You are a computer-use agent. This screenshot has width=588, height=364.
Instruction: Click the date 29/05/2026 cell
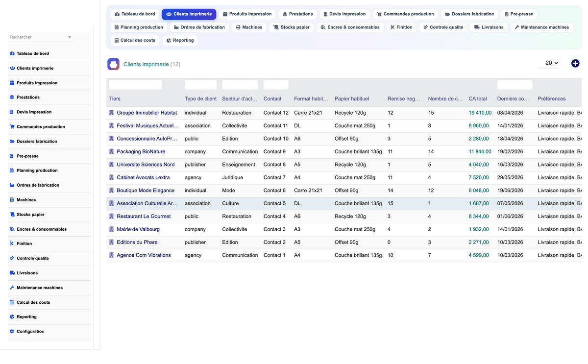510,177
